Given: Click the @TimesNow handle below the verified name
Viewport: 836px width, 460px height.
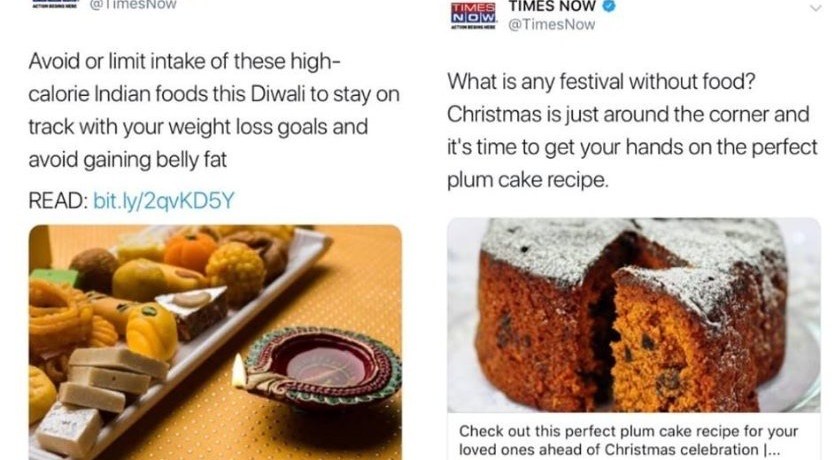Looking at the screenshot, I should pos(551,25).
